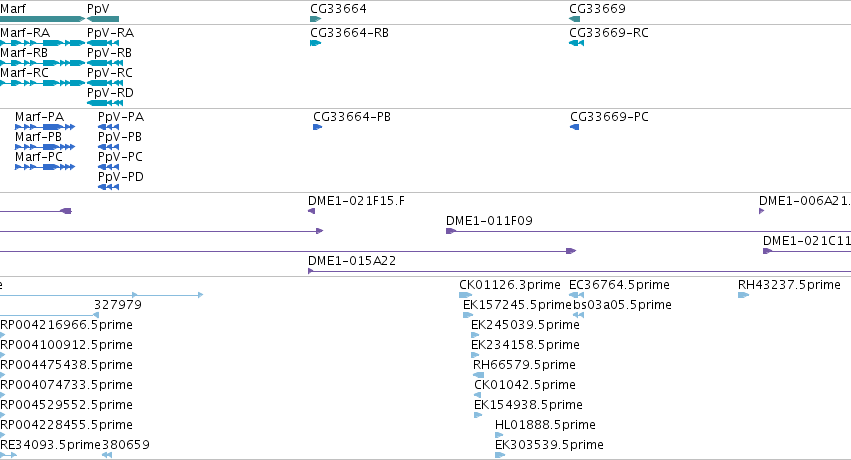Open the CG33669-RC transcript
851x460 pixels.
point(576,43)
